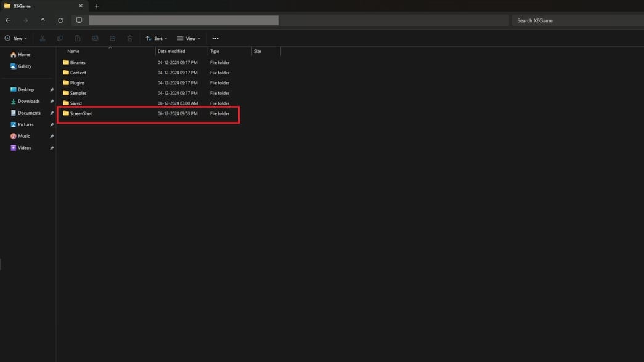Open the New dropdown menu
The height and width of the screenshot is (362, 644).
pos(16,38)
